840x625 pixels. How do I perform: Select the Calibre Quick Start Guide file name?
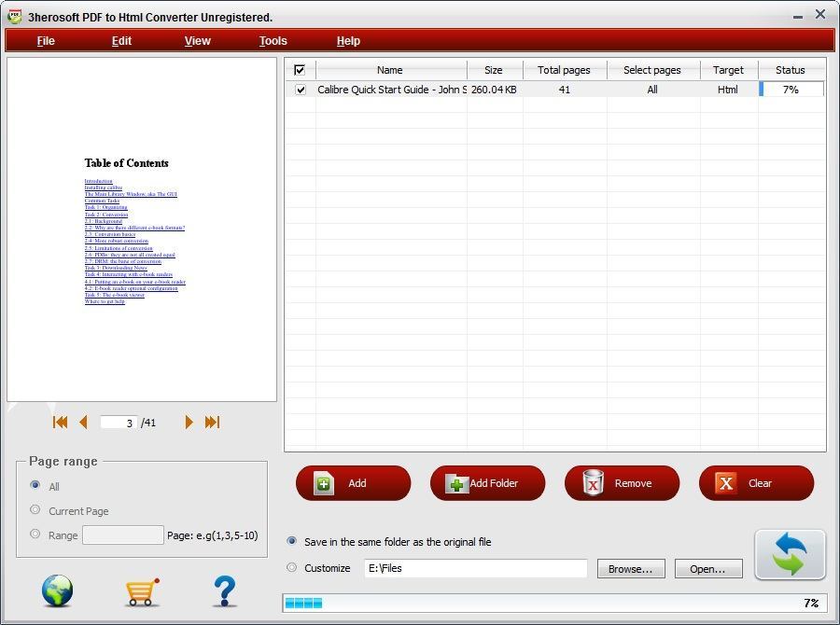coord(392,90)
